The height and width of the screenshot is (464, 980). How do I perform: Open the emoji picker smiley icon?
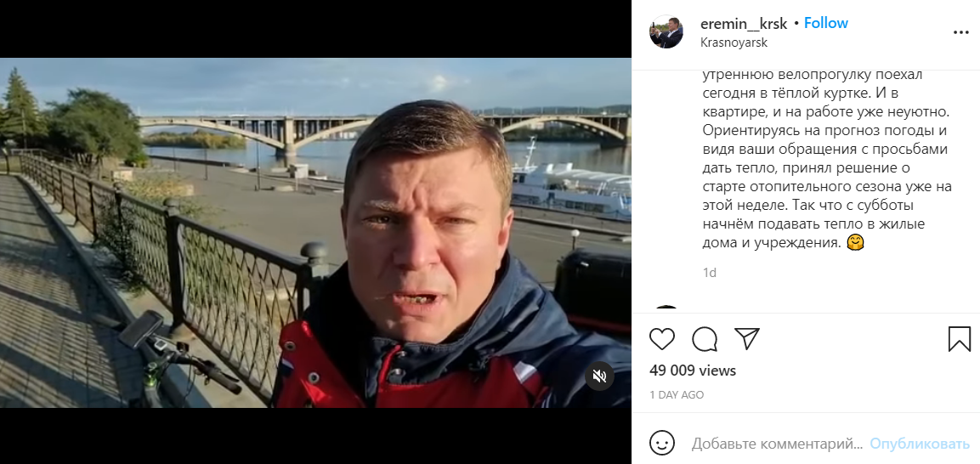pos(662,444)
